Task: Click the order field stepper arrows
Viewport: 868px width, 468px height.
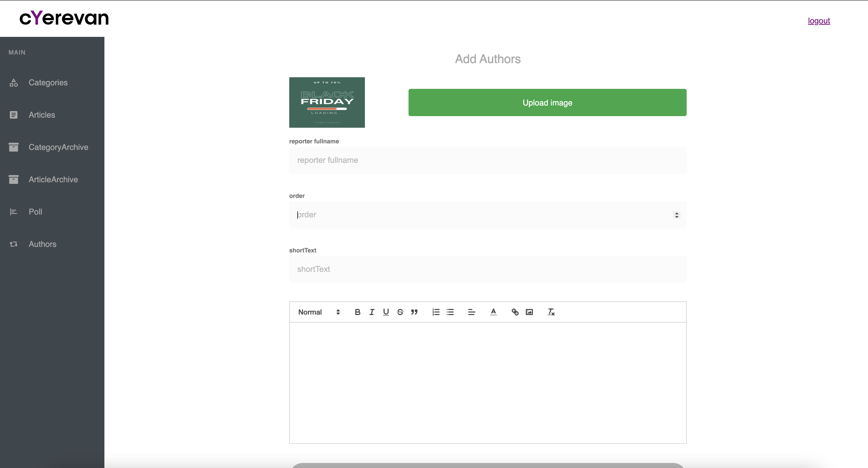Action: [677, 215]
